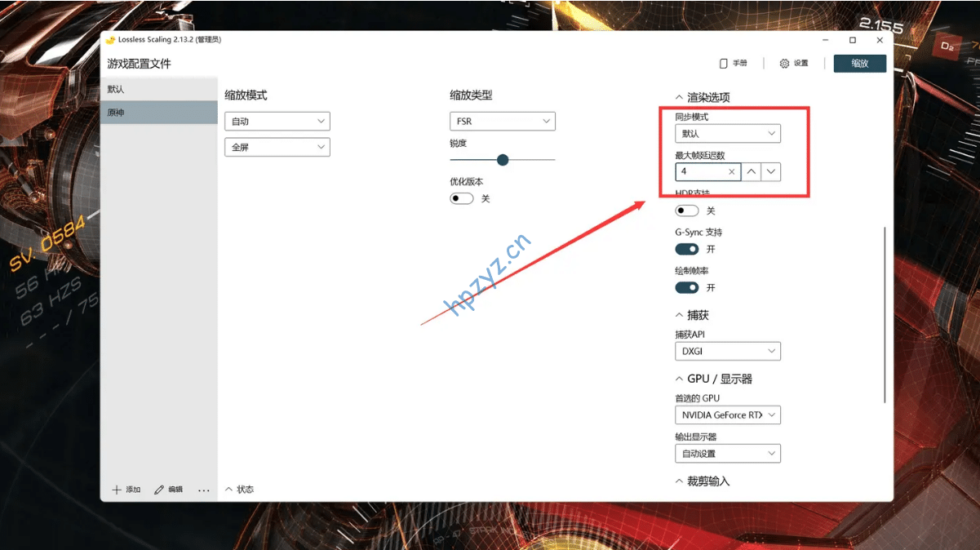This screenshot has height=550, width=980.
Task: Expand the 状态 status section
Action: click(x=239, y=490)
